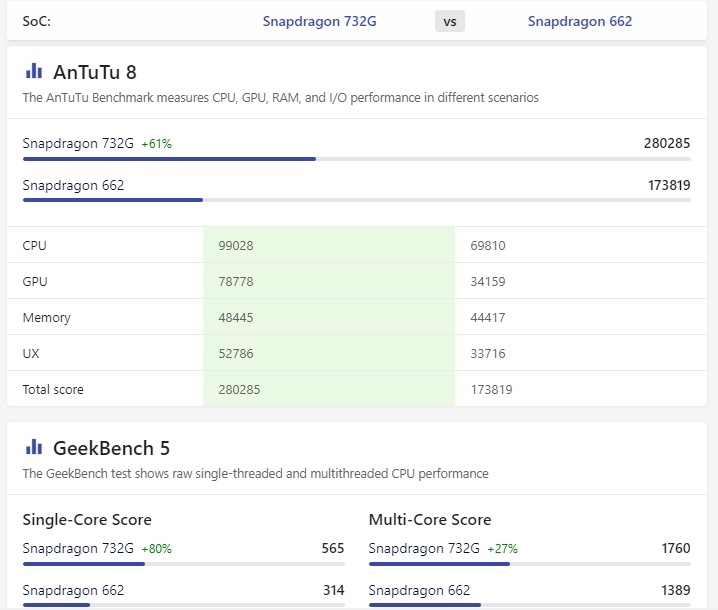Click the Memory row label
This screenshot has width=718, height=610.
click(x=47, y=317)
